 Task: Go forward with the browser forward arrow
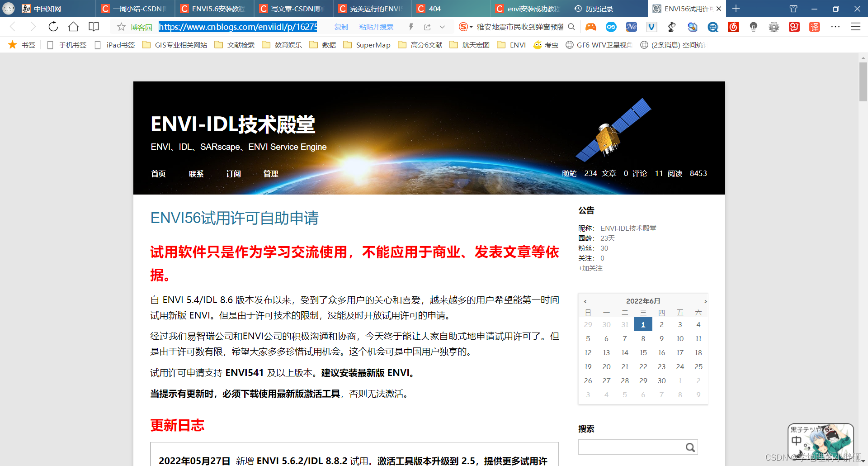coord(33,27)
